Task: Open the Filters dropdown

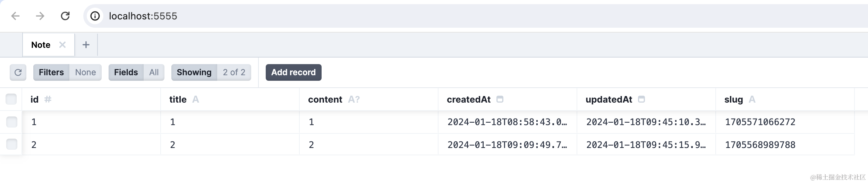Action: tap(67, 72)
